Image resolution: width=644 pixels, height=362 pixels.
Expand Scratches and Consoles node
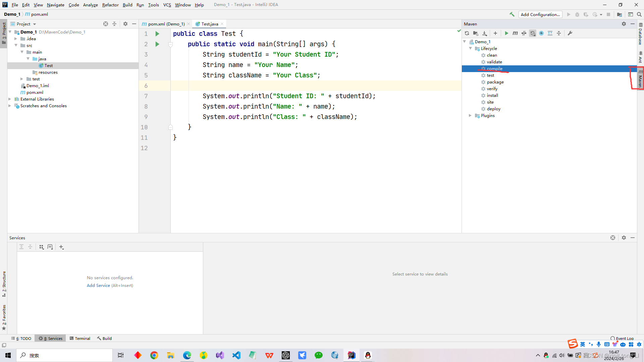tap(10, 106)
